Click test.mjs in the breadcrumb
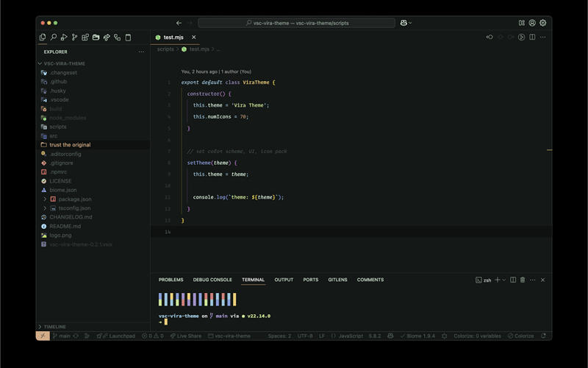The height and width of the screenshot is (368, 588). click(199, 49)
